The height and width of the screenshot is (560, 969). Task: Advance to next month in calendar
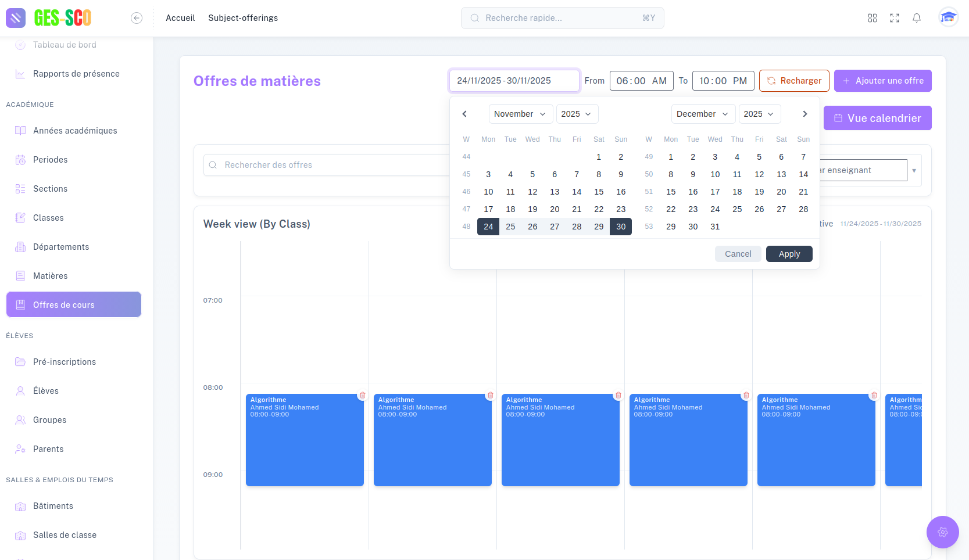805,114
